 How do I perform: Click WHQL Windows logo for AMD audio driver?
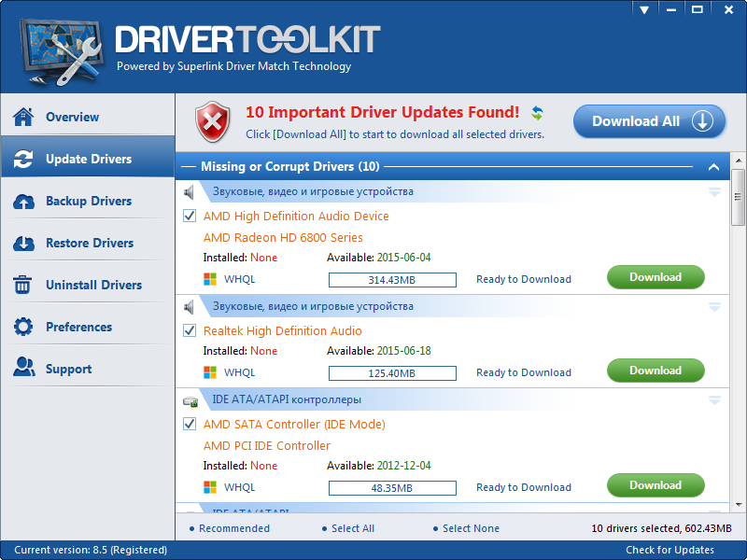tap(210, 279)
